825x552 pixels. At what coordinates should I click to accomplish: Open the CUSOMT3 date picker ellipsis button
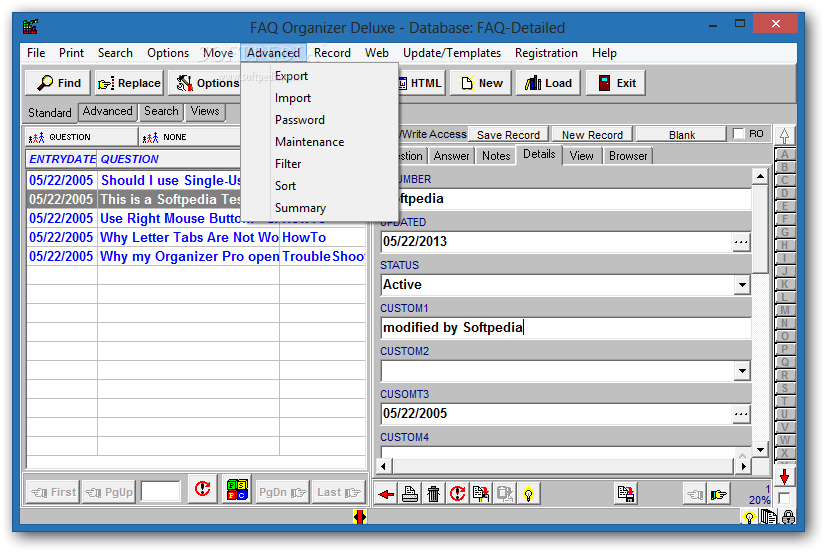click(741, 414)
